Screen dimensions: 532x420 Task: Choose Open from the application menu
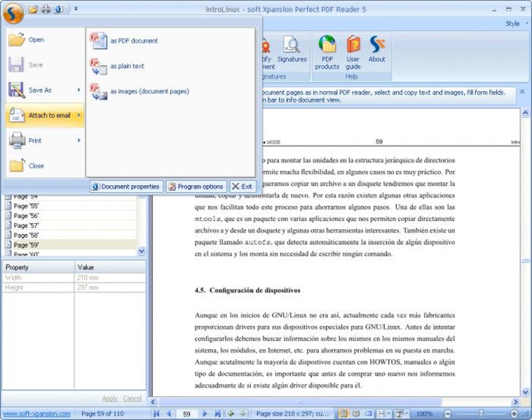45,40
